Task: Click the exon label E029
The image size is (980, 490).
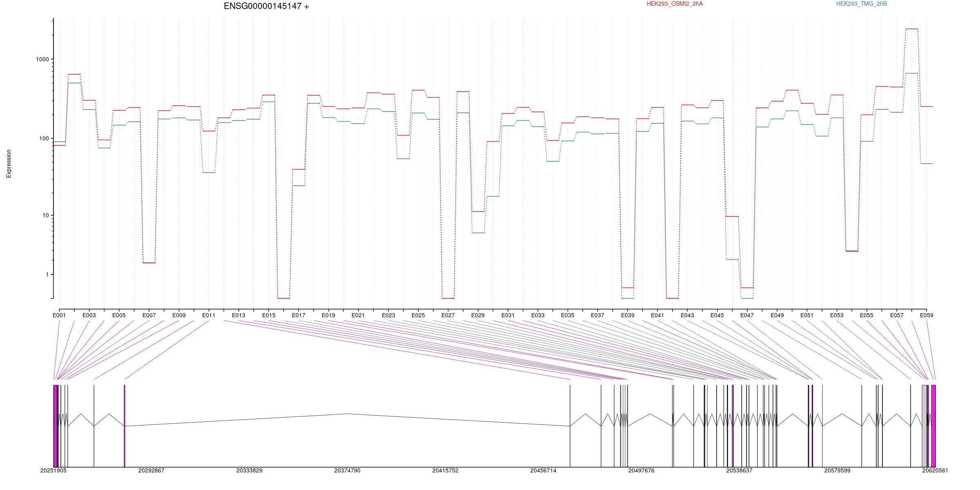Action: click(478, 315)
